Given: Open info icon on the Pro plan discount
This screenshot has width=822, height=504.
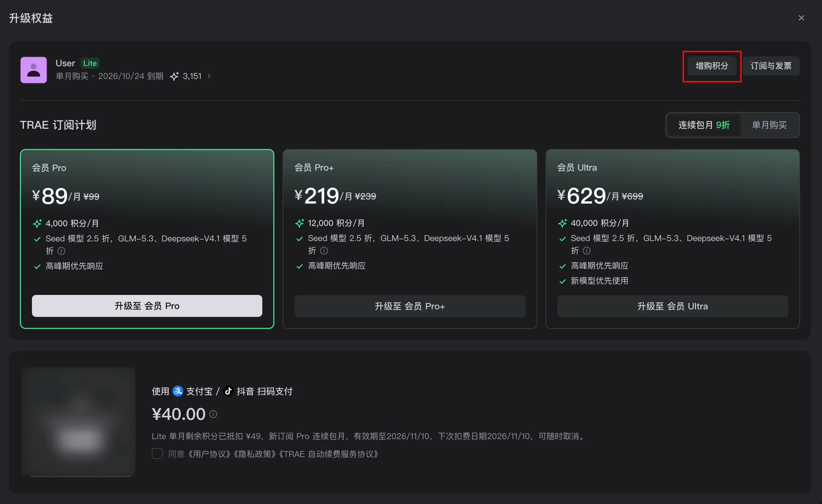Looking at the screenshot, I should click(61, 251).
